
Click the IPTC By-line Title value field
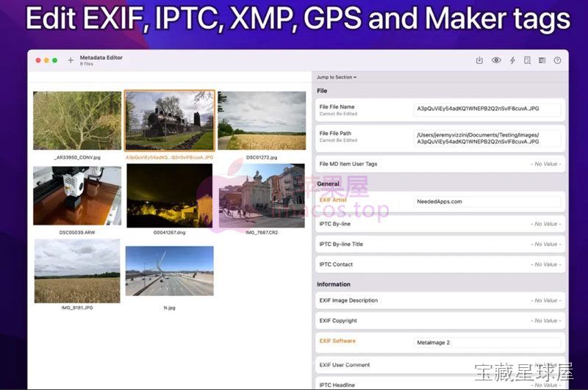pyautogui.click(x=545, y=245)
